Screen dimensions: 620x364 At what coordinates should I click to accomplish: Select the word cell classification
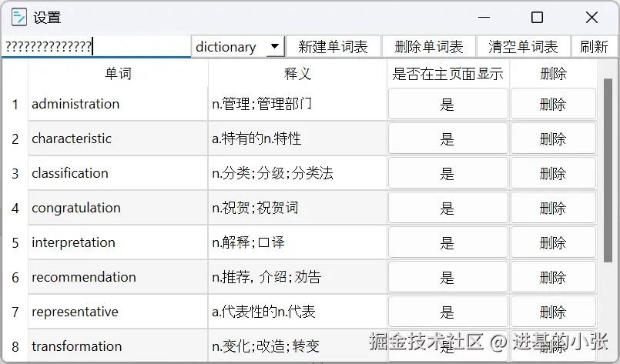(x=118, y=173)
